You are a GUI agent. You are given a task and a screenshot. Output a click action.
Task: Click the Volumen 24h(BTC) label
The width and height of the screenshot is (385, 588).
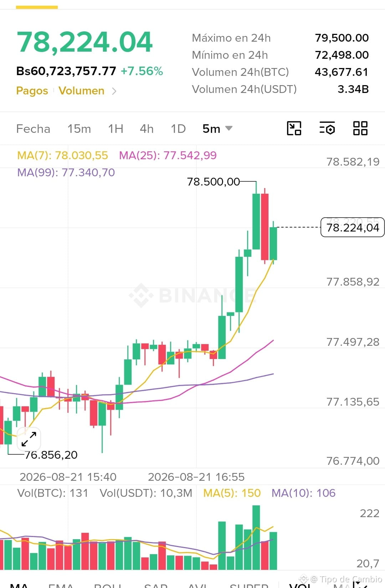(x=240, y=72)
